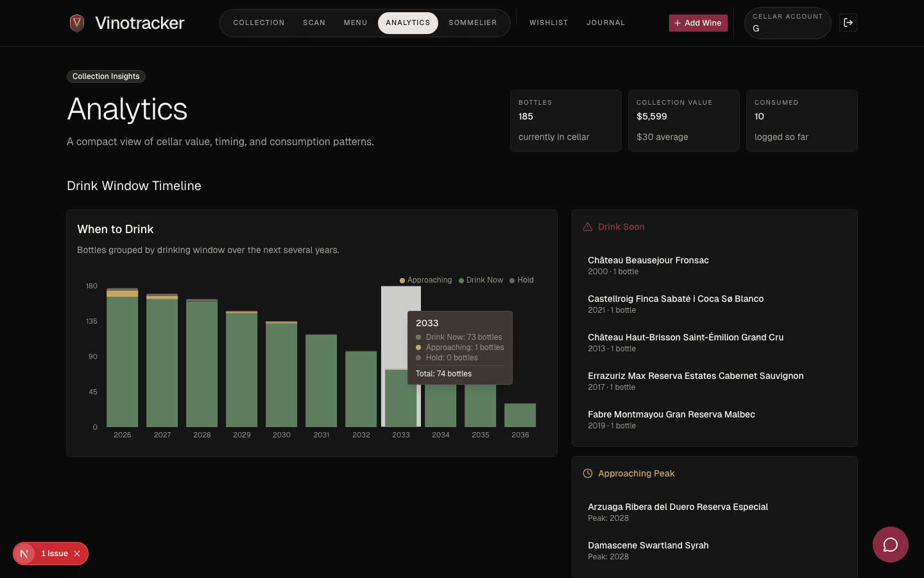Open the chat bubble in bottom right
The width and height of the screenshot is (924, 578).
pyautogui.click(x=890, y=545)
